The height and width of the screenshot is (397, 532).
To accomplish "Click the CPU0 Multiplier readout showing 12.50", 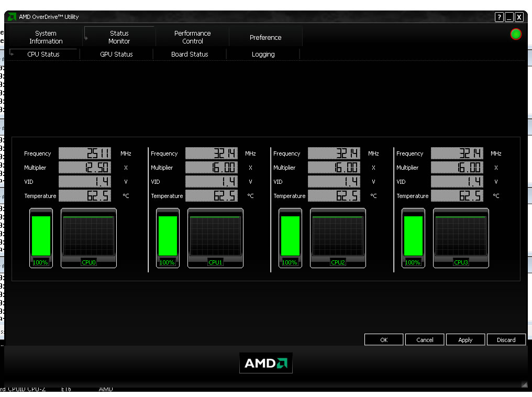I will (x=85, y=167).
